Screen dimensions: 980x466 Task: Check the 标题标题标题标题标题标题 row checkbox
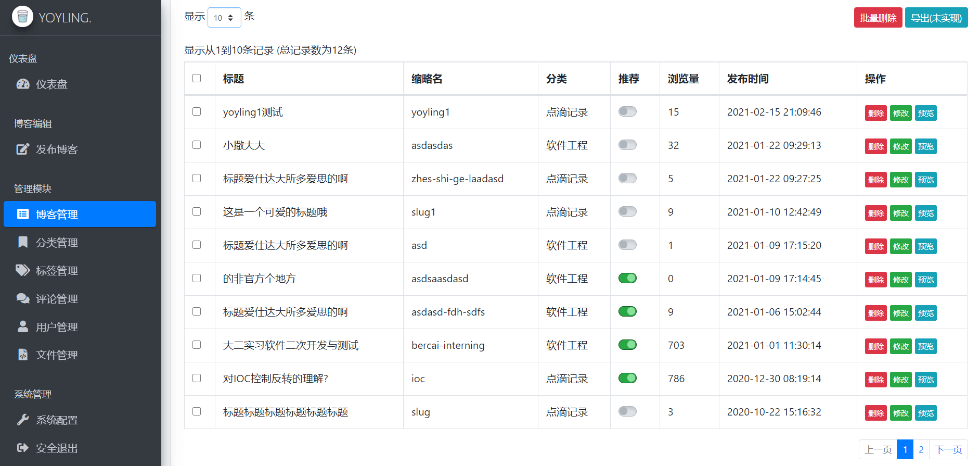[x=197, y=411]
